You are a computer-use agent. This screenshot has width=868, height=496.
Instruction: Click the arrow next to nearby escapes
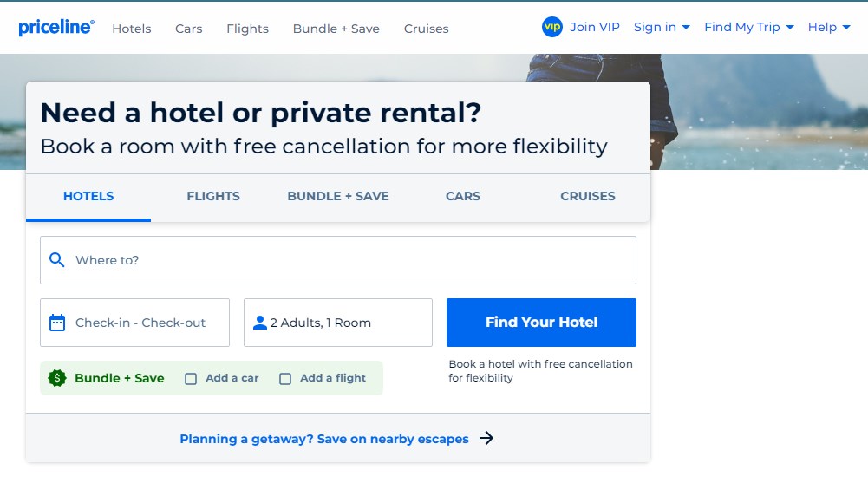pos(486,439)
